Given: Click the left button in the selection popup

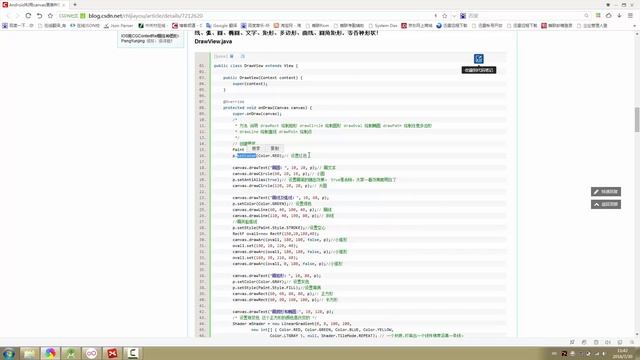Looking at the screenshot, I should tap(256, 148).
